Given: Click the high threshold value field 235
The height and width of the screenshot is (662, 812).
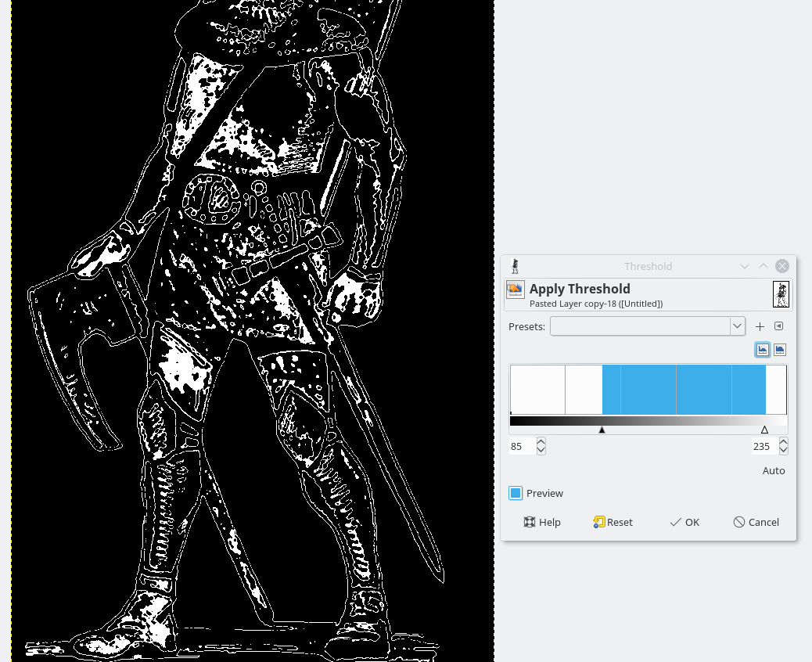Looking at the screenshot, I should [765, 447].
